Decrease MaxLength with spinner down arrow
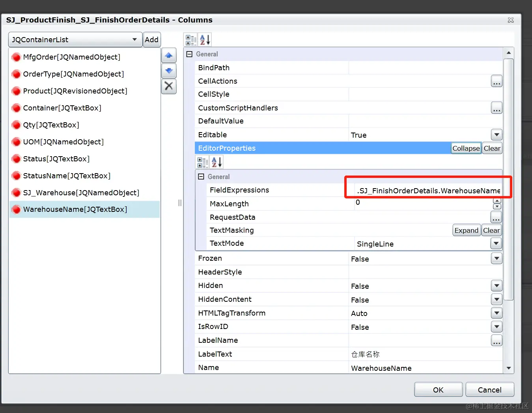This screenshot has width=532, height=413. pos(497,206)
